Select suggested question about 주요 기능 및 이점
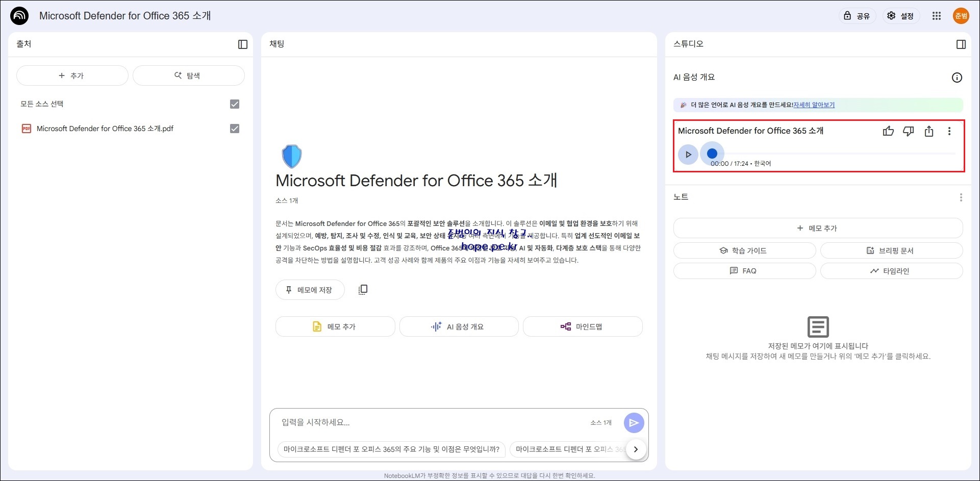Viewport: 980px width, 481px height. click(x=392, y=449)
